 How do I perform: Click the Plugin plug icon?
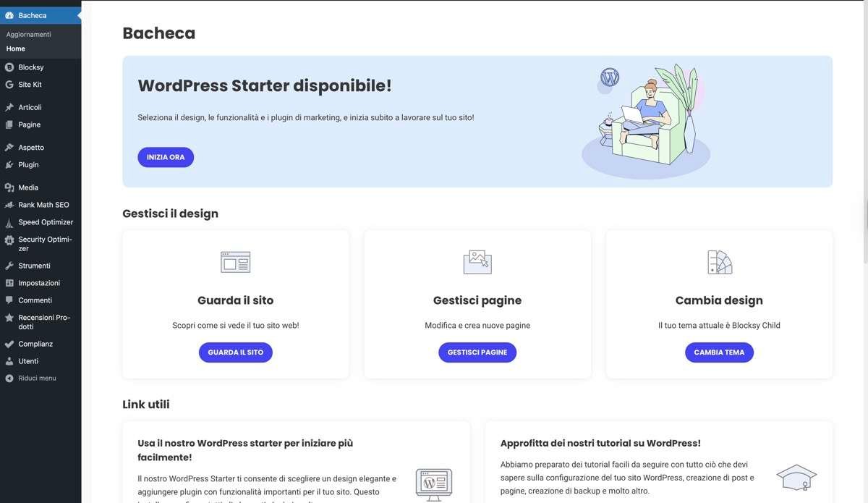pos(9,165)
